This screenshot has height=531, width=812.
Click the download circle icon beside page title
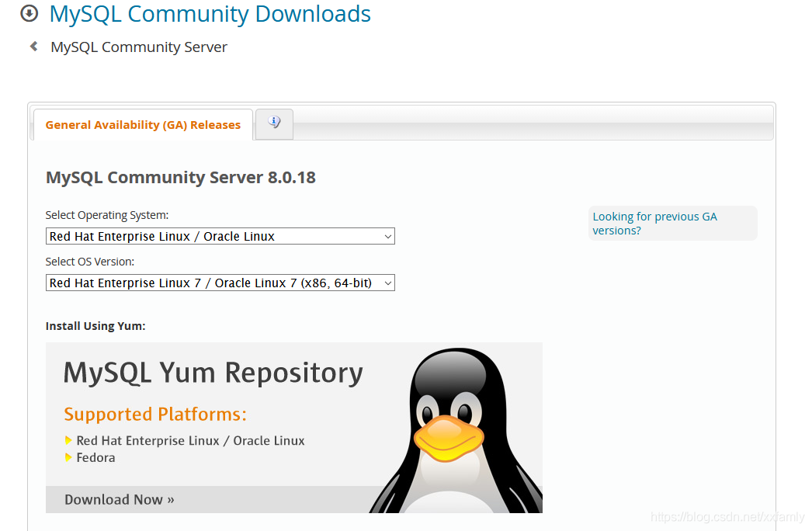click(29, 13)
